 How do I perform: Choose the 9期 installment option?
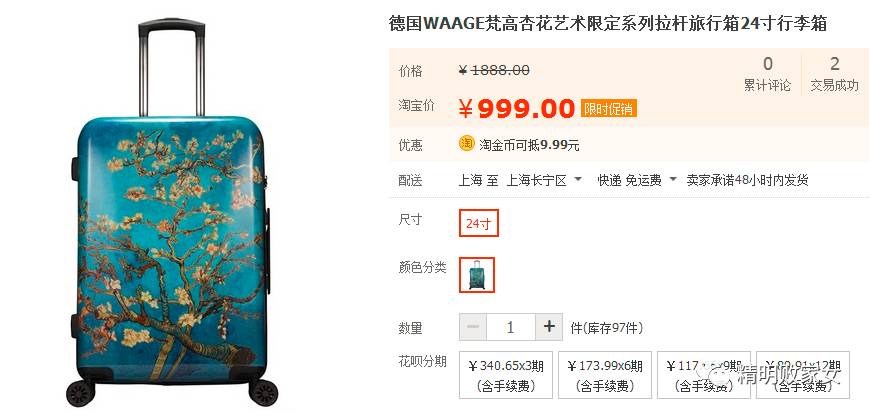pyautogui.click(x=704, y=375)
